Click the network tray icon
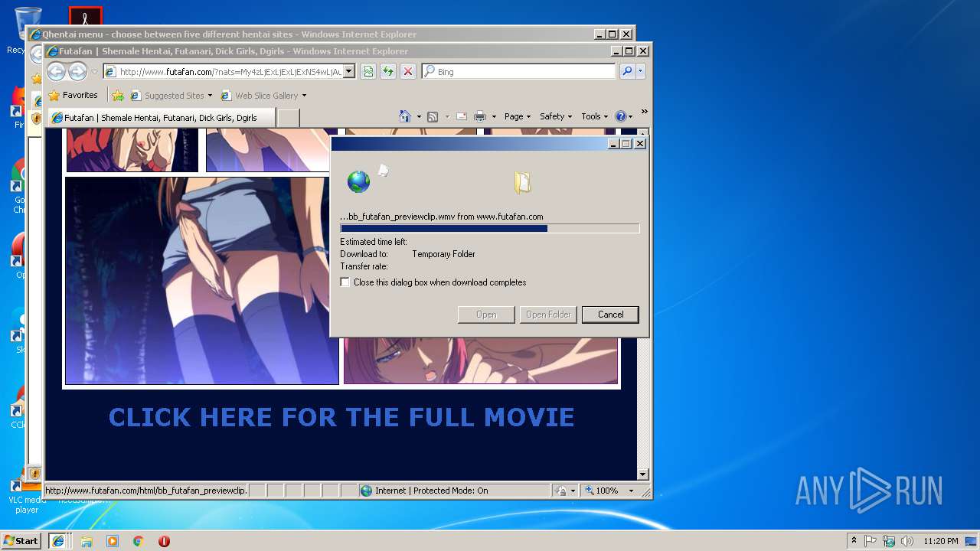 pos(889,541)
